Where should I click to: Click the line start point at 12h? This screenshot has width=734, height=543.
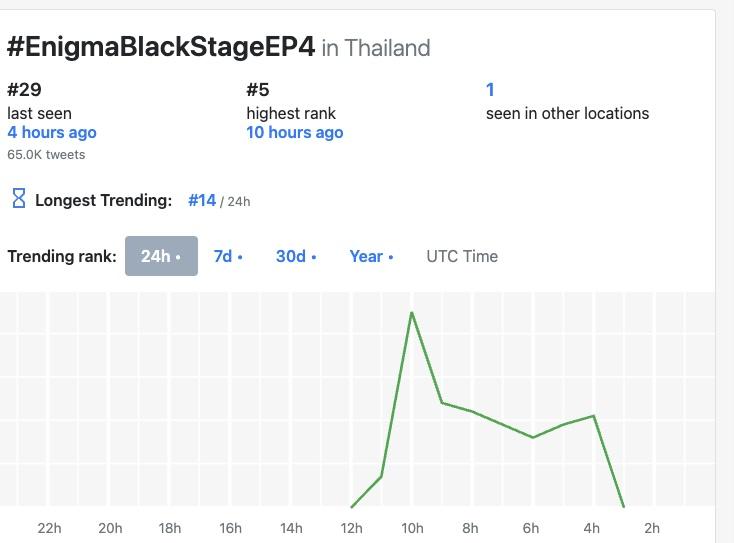coord(352,506)
